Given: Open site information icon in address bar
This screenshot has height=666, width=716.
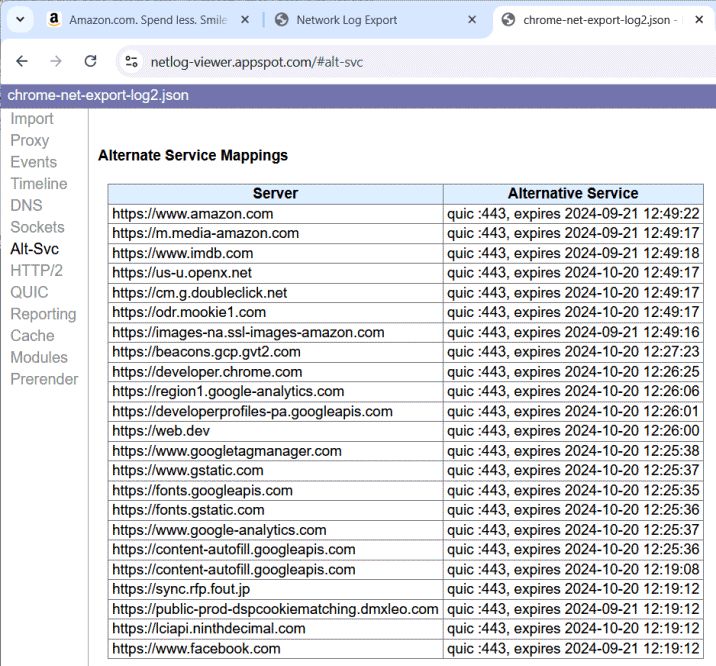Looking at the screenshot, I should coord(132,61).
